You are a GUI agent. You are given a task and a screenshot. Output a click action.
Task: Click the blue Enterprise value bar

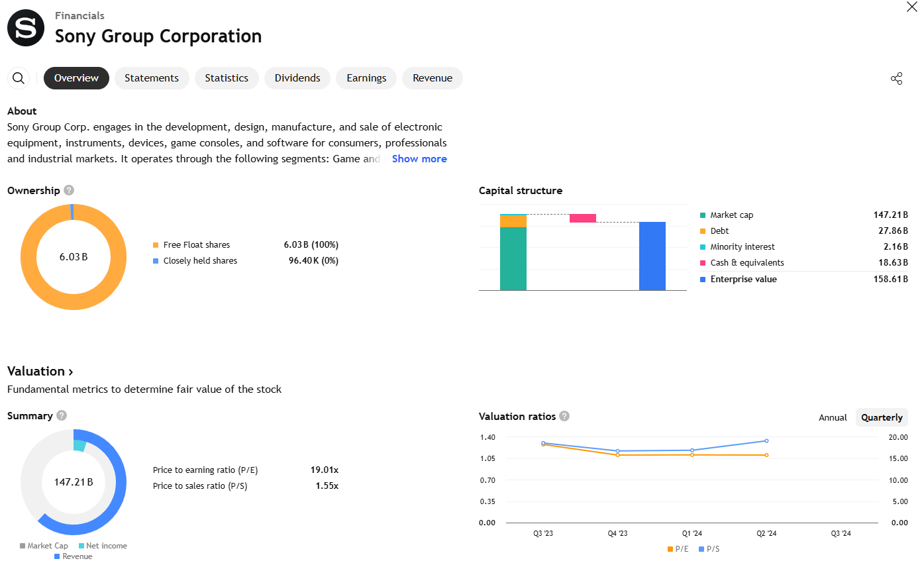pyautogui.click(x=652, y=256)
